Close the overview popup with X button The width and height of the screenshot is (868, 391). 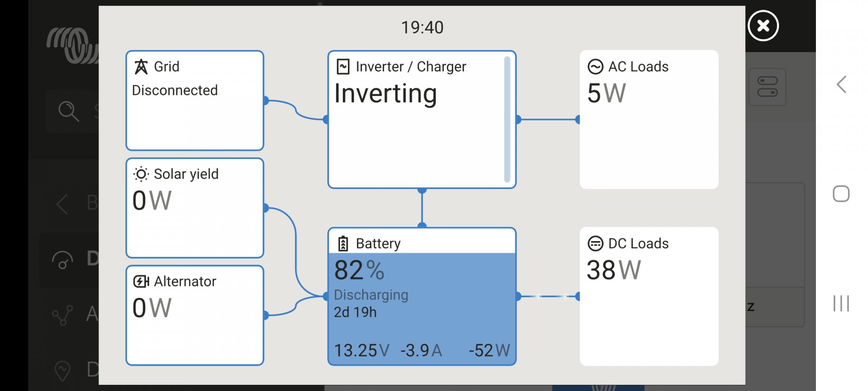click(763, 26)
